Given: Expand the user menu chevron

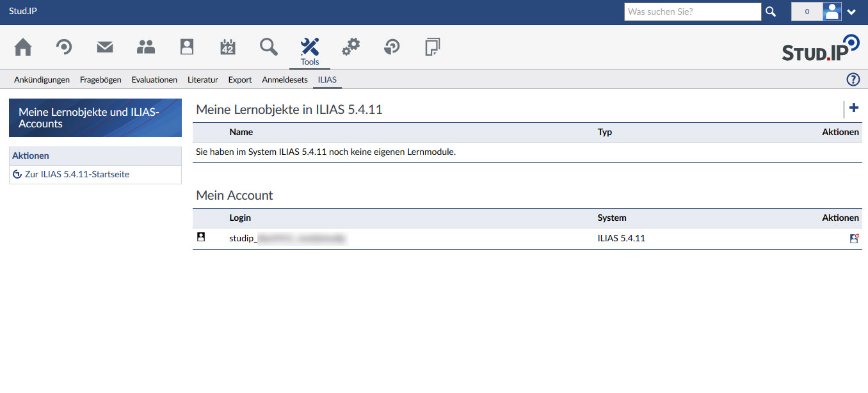Looking at the screenshot, I should [x=851, y=12].
